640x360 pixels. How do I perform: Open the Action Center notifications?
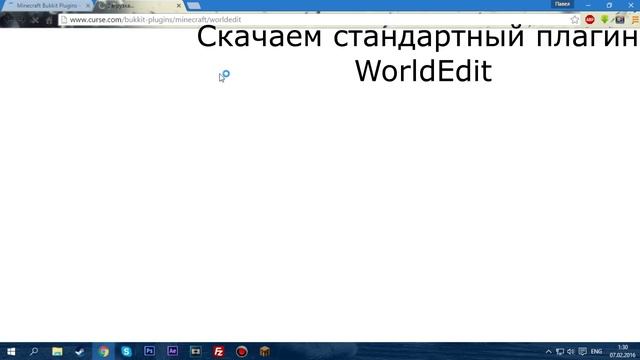pos(582,351)
